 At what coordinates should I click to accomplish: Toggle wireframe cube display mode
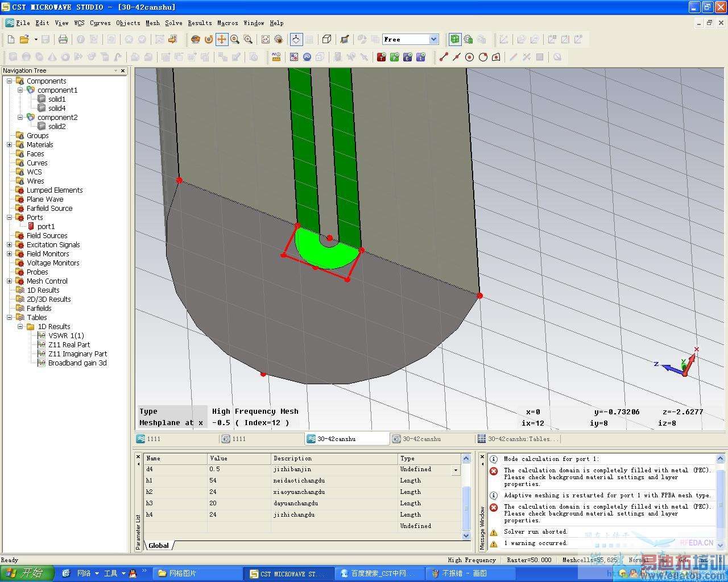point(326,39)
